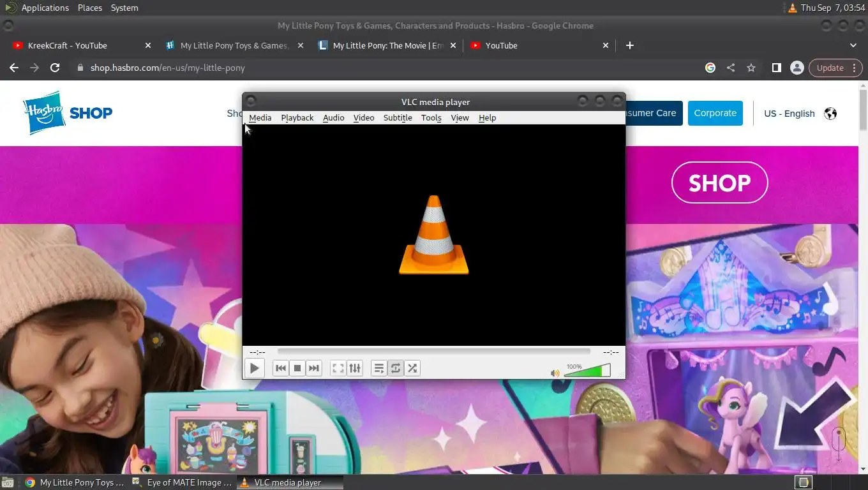Toggle VLC random shuffle
Viewport: 868px width, 490px height.
coord(412,368)
